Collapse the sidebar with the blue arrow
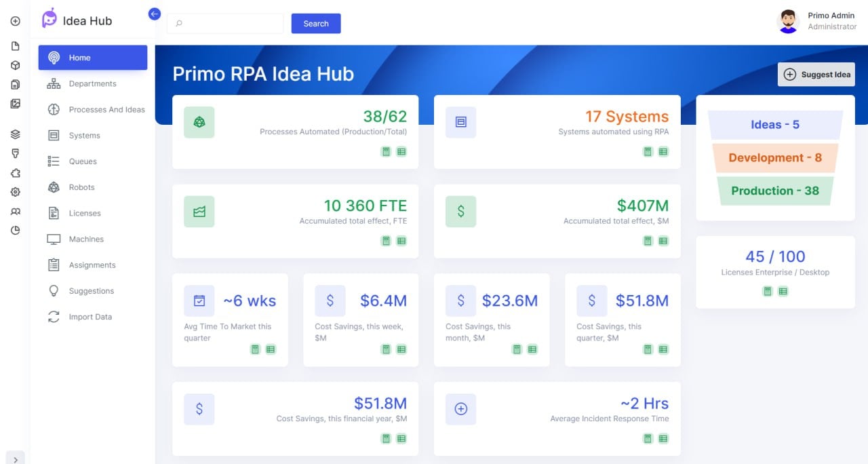Viewport: 868px width, 464px height. coord(154,14)
